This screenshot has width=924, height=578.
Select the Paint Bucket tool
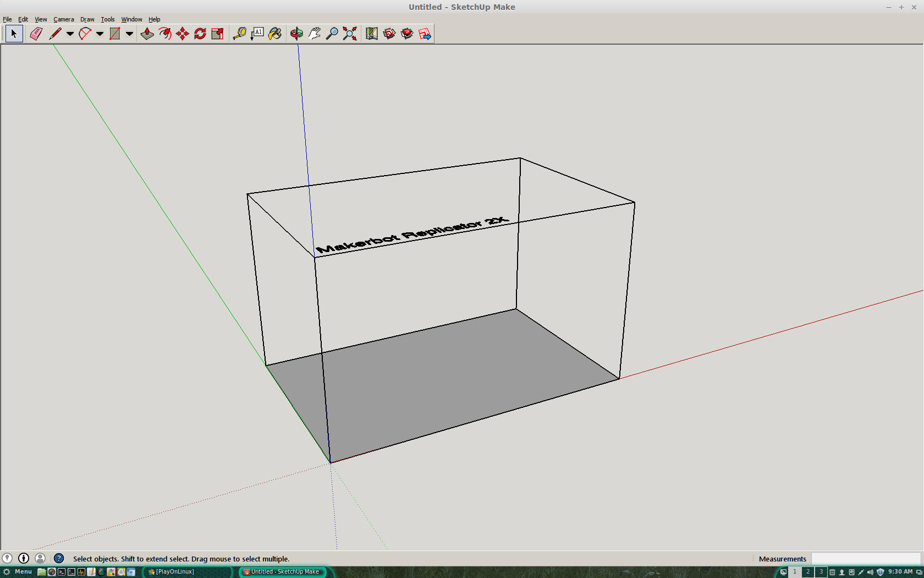coord(275,34)
